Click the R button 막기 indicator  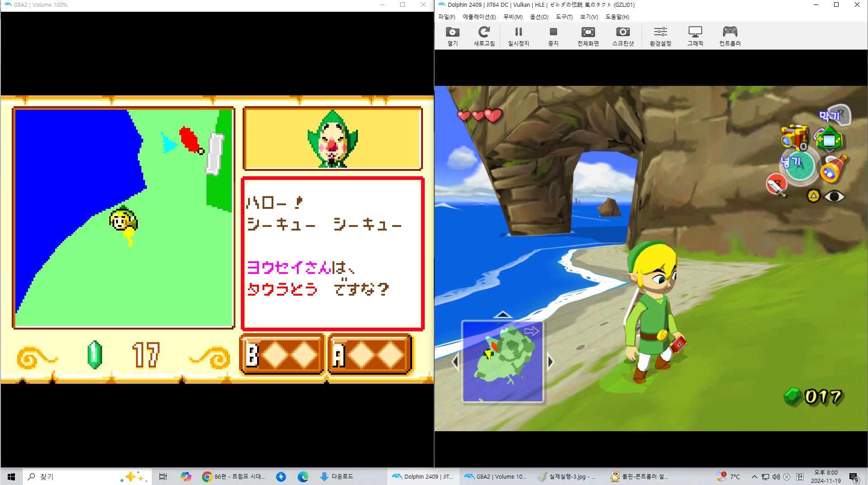point(835,115)
